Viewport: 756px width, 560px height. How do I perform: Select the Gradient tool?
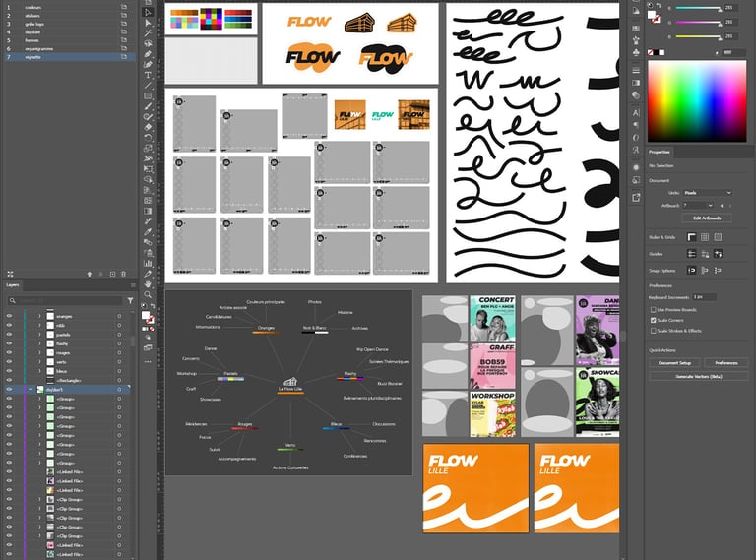click(148, 211)
